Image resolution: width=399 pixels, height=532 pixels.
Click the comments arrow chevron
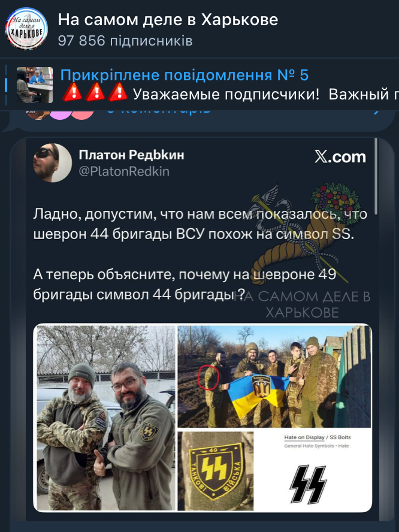pos(376,111)
